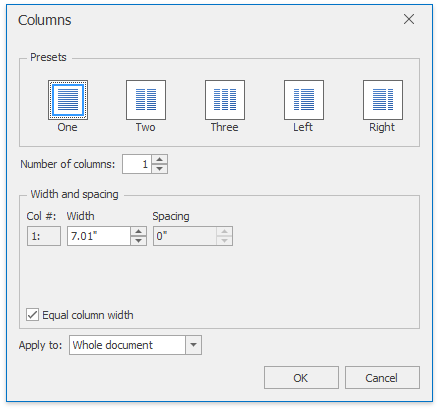Click into the Width field showing 7.01"
Screen dimensions: 439x410
click(x=99, y=236)
